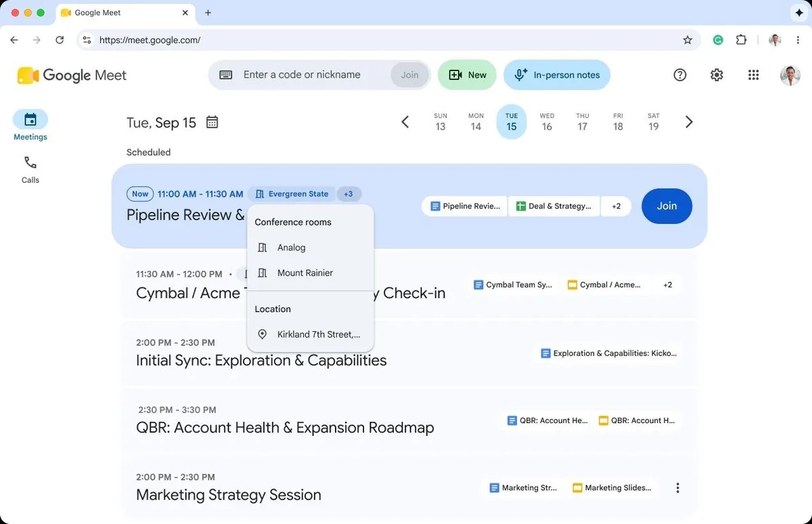Open the Marketing Slides attachment
Viewport: 812px width, 524px height.
pos(612,487)
